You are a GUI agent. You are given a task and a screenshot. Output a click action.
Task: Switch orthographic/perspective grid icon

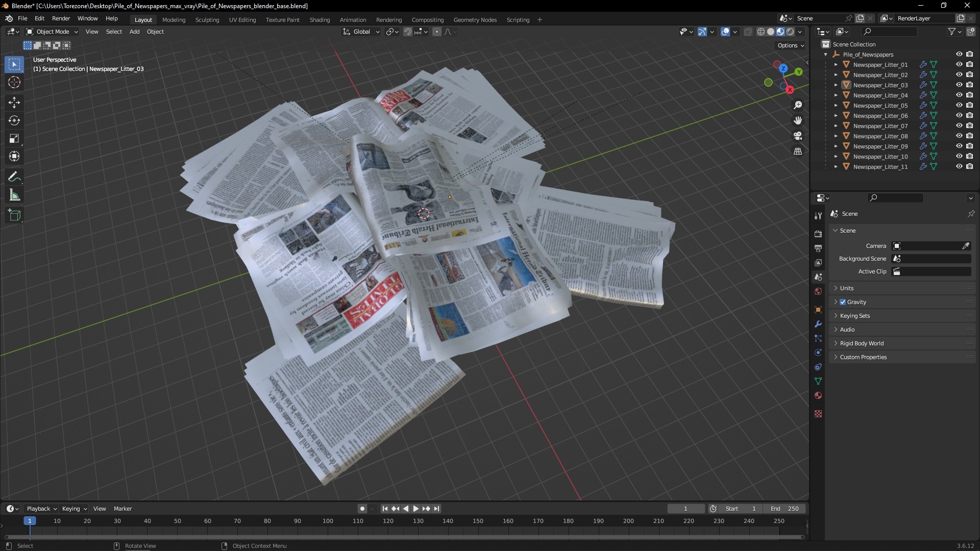[x=798, y=152]
